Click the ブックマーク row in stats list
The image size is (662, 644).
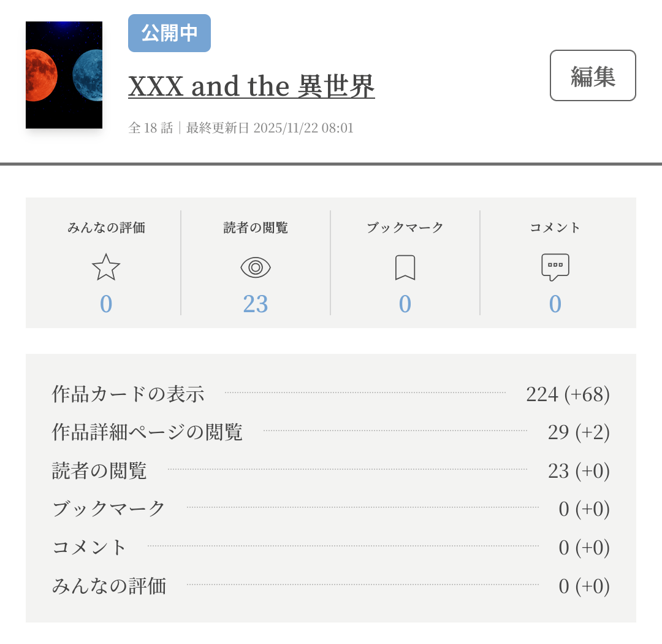pyautogui.click(x=109, y=509)
